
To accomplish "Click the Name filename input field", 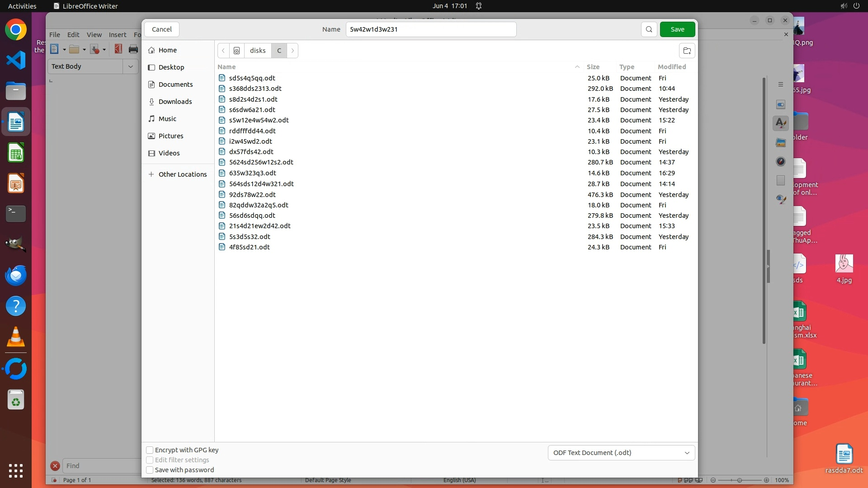I will tap(431, 29).
